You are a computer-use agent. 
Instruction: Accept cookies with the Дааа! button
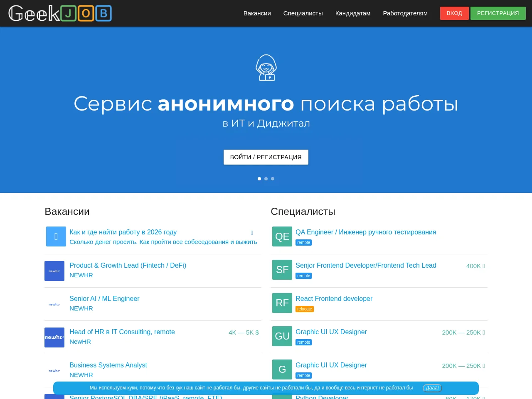[x=432, y=388]
